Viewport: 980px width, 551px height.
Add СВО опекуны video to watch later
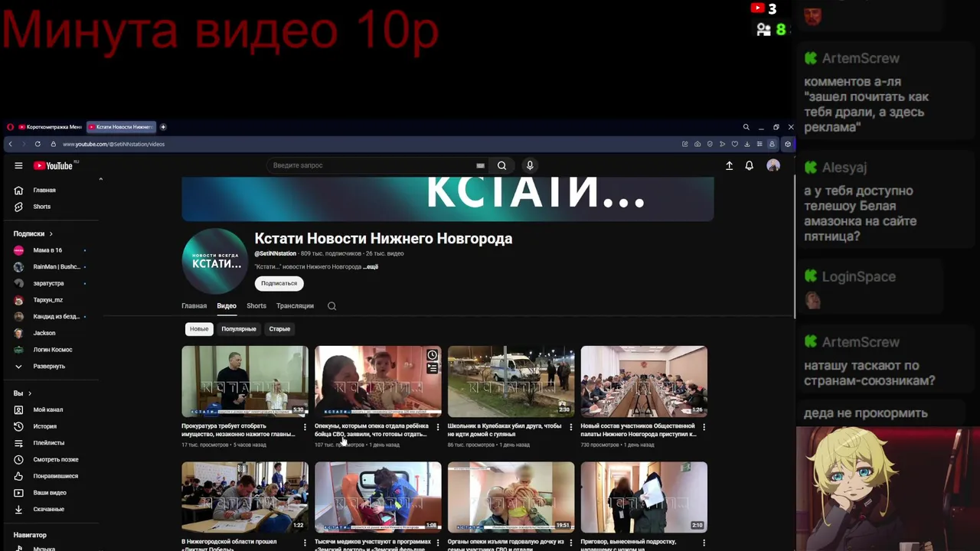[x=433, y=355]
